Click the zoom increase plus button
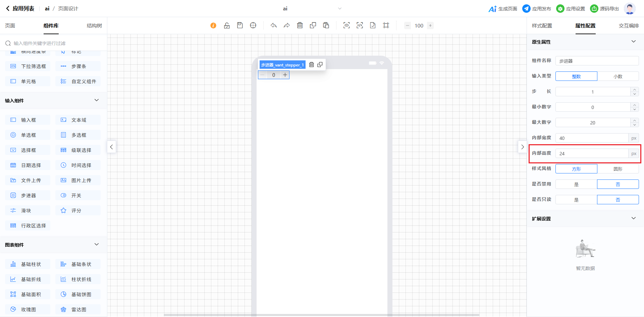 [x=430, y=25]
